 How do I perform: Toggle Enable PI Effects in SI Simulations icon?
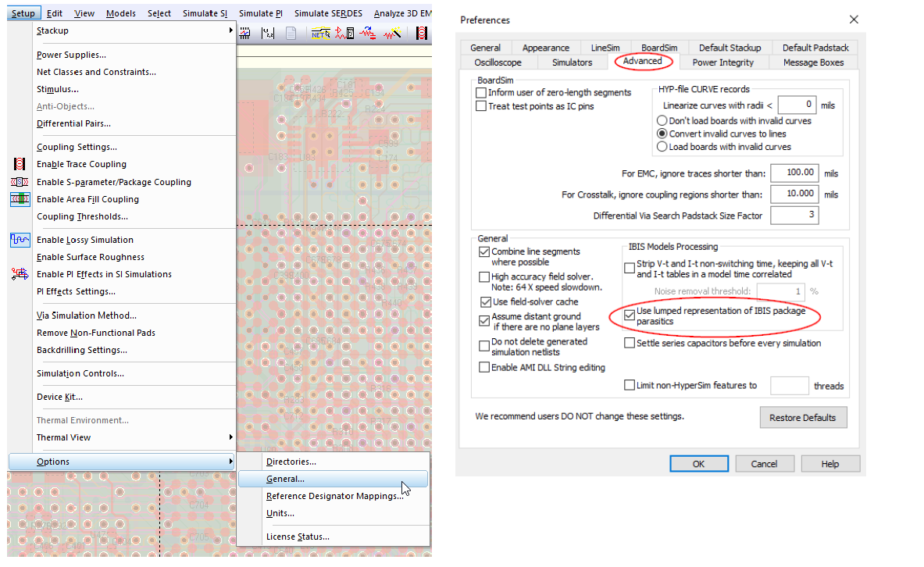[x=20, y=274]
